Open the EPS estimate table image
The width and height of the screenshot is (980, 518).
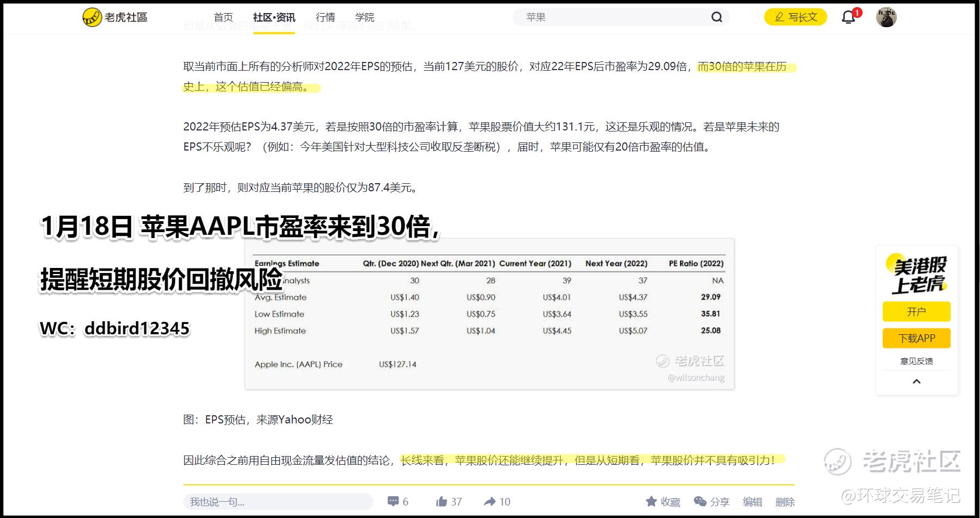click(489, 314)
